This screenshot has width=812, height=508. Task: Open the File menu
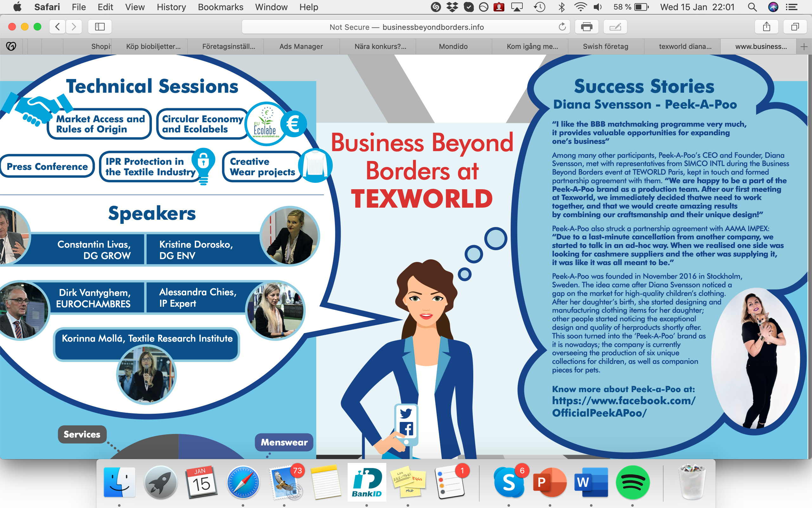click(79, 7)
